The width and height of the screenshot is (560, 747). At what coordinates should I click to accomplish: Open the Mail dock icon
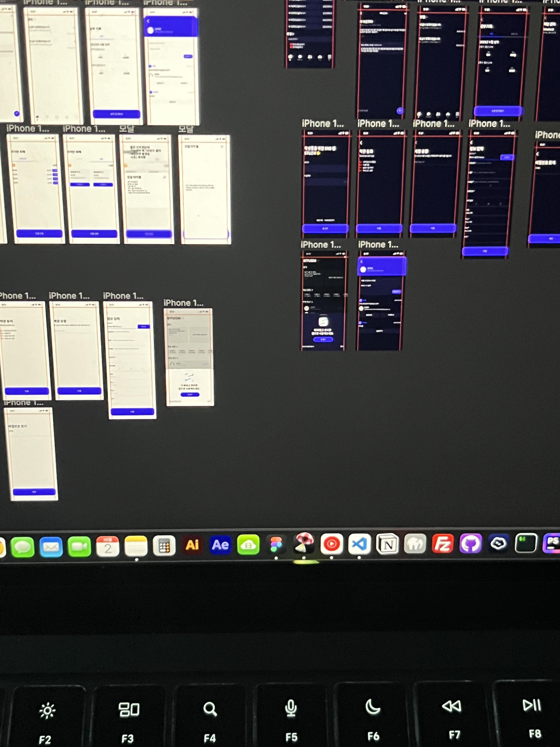(51, 547)
